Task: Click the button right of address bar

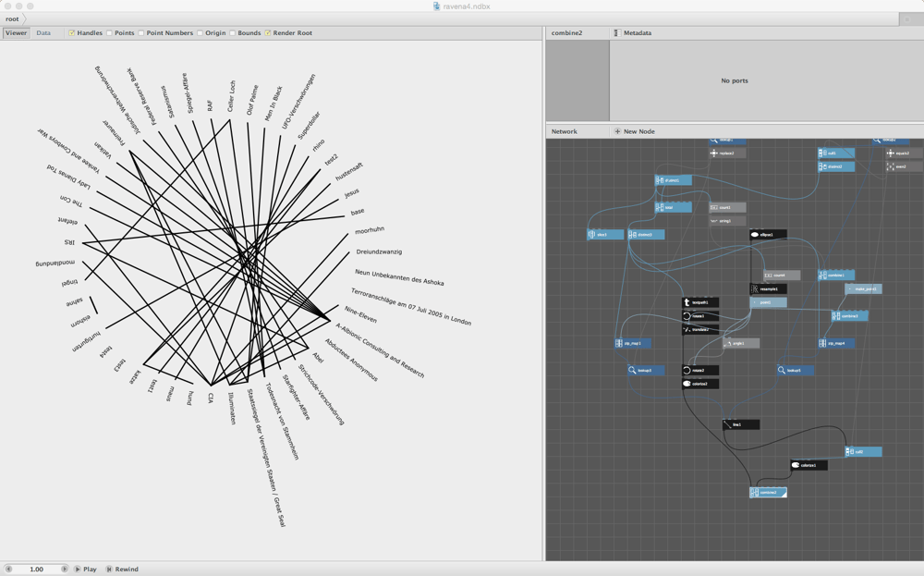Action: coord(907,19)
